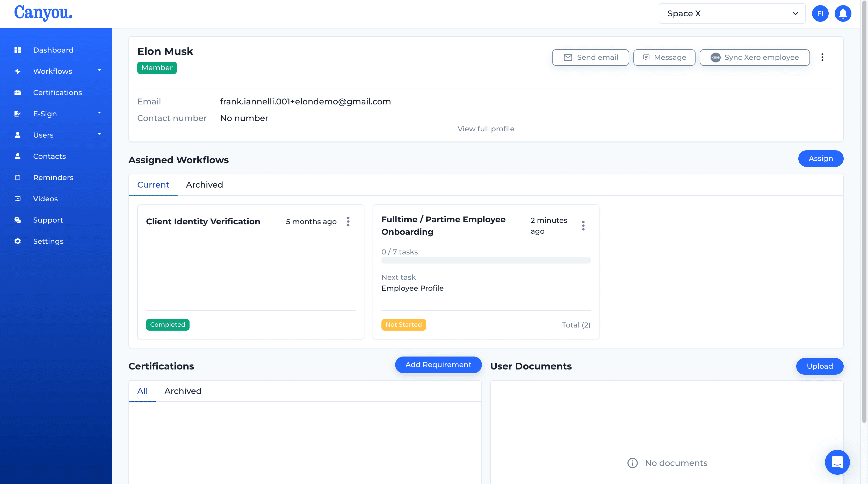Open the FI user avatar menu
This screenshot has width=868, height=484.
820,13
